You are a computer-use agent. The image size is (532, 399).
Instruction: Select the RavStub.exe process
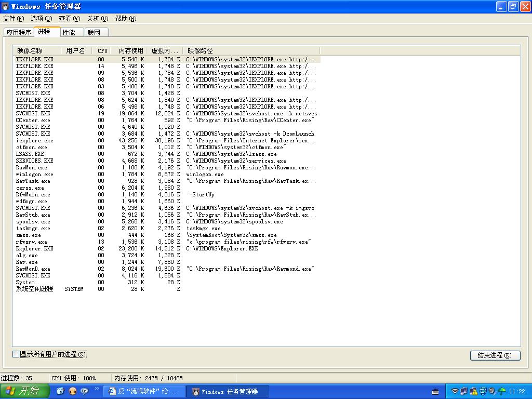click(x=167, y=215)
